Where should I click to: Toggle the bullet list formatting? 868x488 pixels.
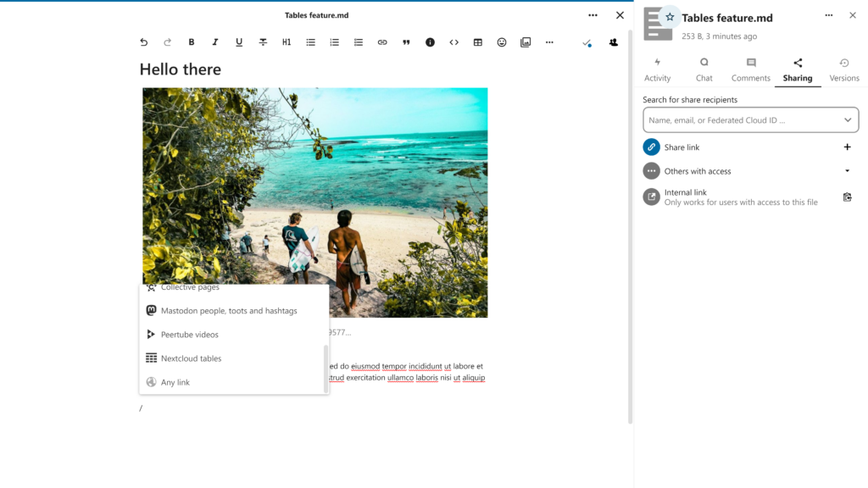(310, 42)
